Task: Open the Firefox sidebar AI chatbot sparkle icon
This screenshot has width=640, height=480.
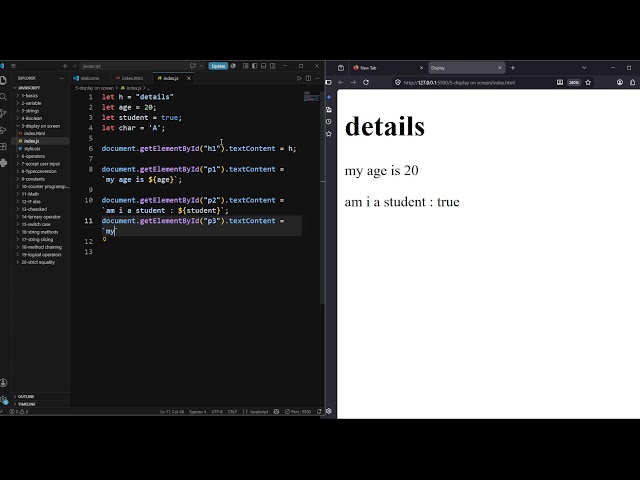Action: coord(329,97)
